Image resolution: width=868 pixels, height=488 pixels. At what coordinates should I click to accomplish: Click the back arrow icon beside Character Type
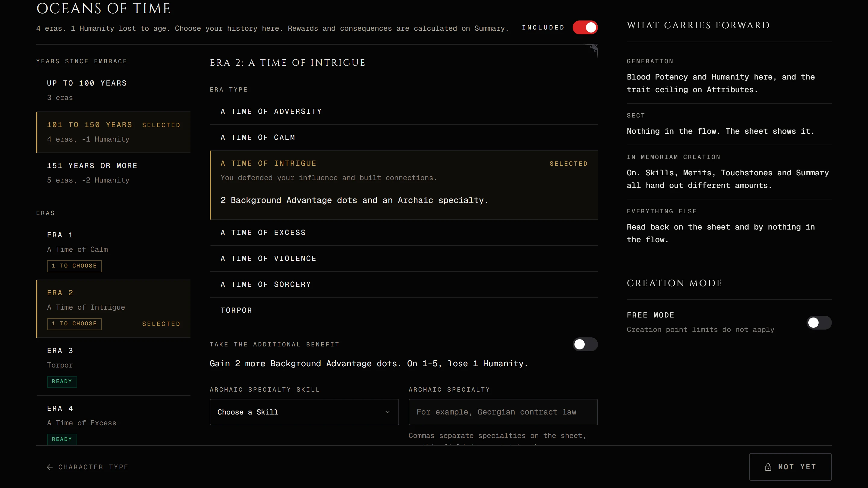pyautogui.click(x=49, y=467)
